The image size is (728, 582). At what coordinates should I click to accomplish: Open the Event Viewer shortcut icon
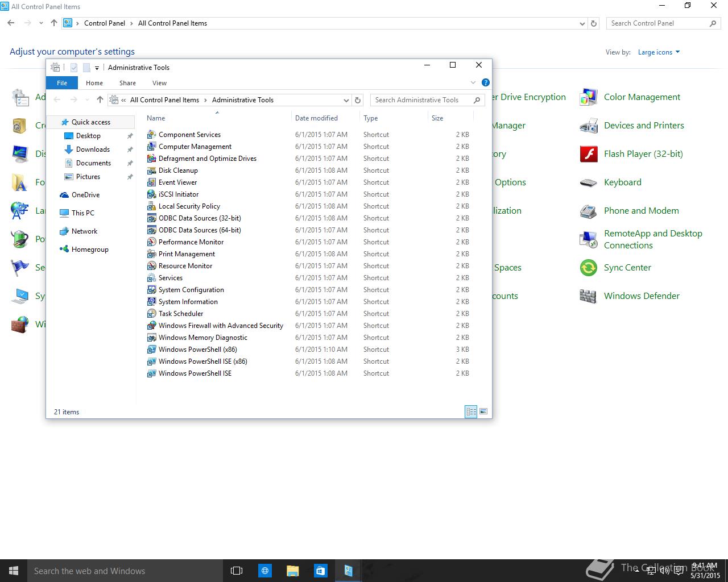coord(151,182)
